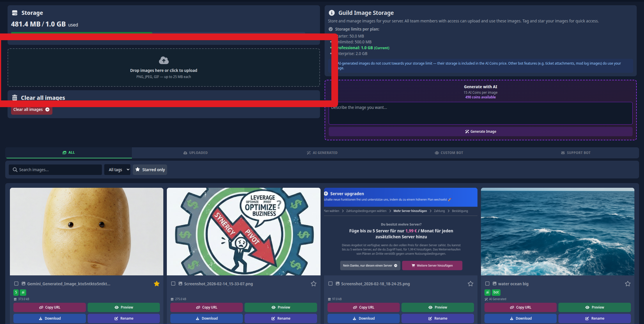The width and height of the screenshot is (644, 324).
Task: Click the magnifier icon in the image search bar
Action: pos(15,169)
